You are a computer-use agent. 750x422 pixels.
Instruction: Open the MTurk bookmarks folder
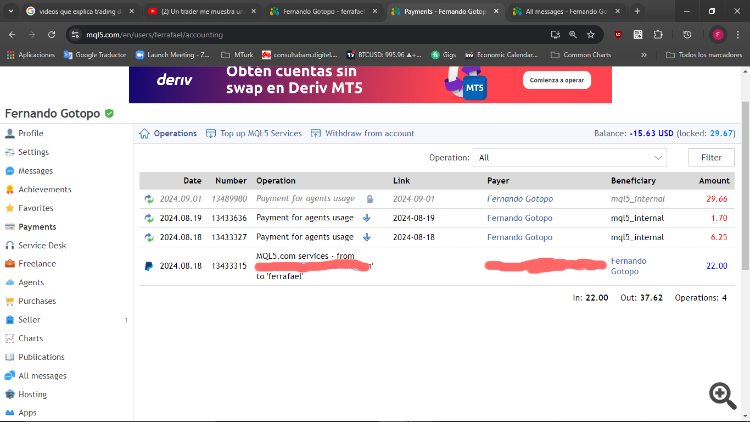[x=237, y=55]
